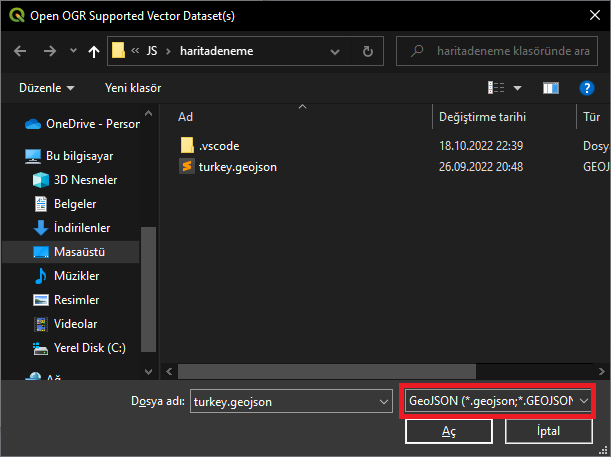Image resolution: width=611 pixels, height=457 pixels.
Task: Click the 18.10.2022 22:39 date cell
Action: coord(481,146)
